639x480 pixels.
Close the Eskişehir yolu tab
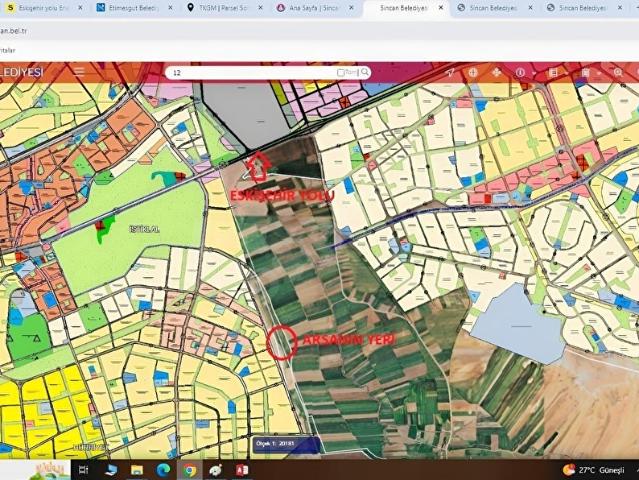click(80, 8)
